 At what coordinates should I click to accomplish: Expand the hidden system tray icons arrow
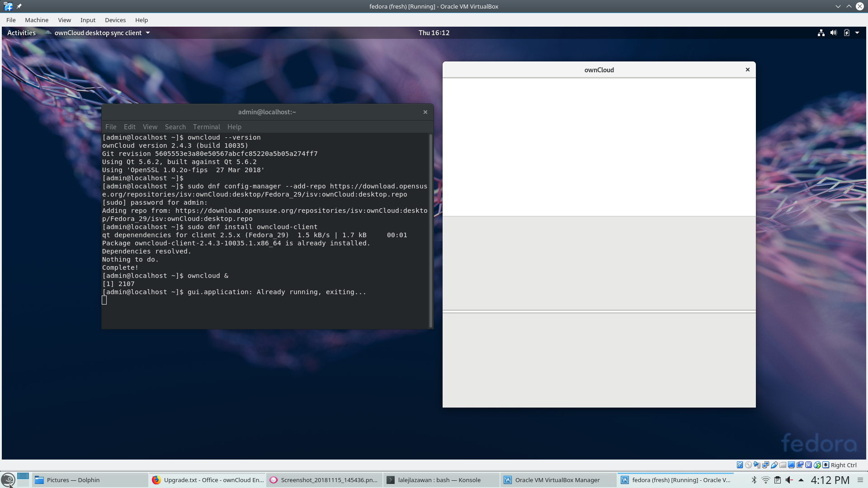[x=801, y=480]
